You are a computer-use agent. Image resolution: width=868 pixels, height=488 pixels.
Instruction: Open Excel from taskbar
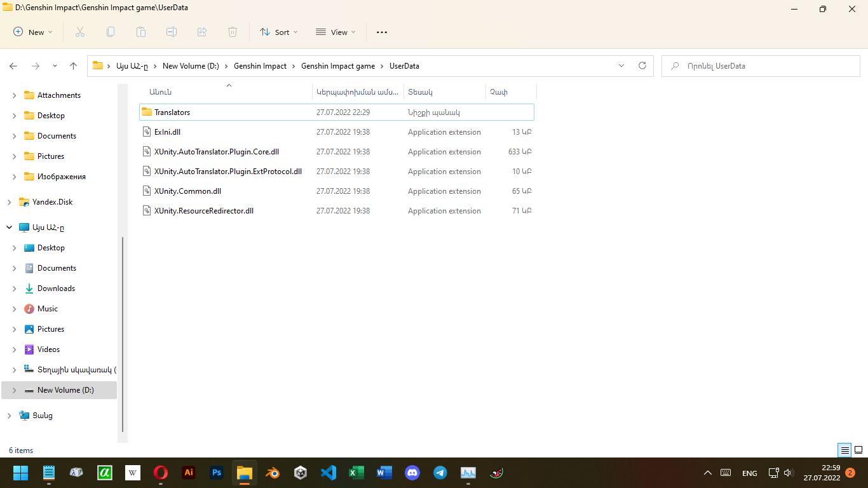tap(356, 473)
